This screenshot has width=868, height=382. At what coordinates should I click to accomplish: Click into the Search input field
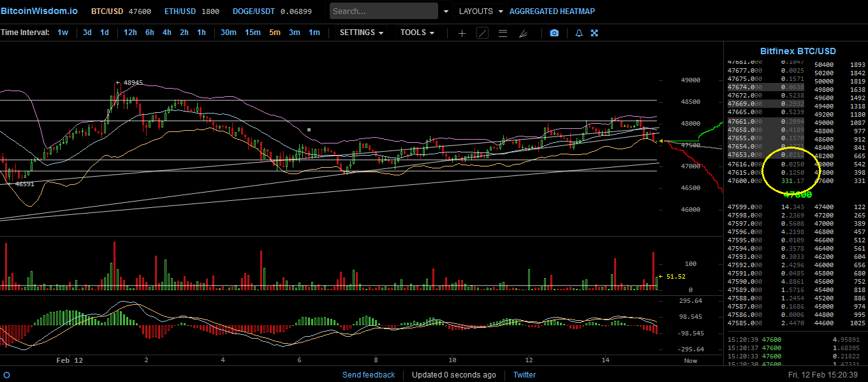[x=384, y=11]
